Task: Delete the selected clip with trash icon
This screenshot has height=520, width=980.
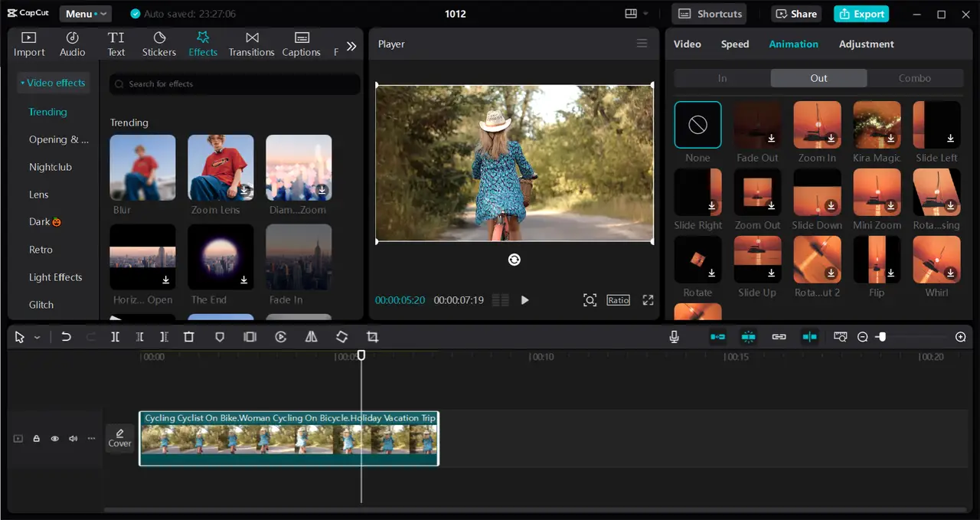Action: point(189,337)
